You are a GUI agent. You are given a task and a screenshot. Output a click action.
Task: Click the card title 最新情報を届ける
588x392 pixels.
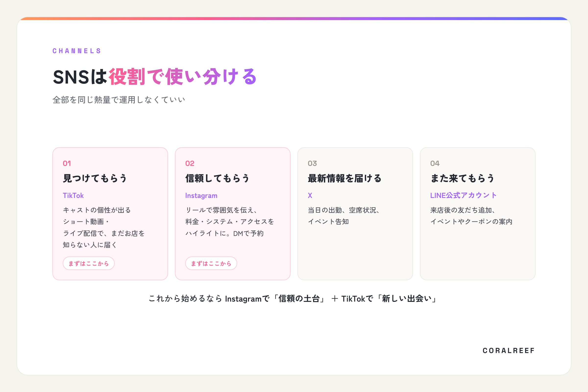[345, 178]
